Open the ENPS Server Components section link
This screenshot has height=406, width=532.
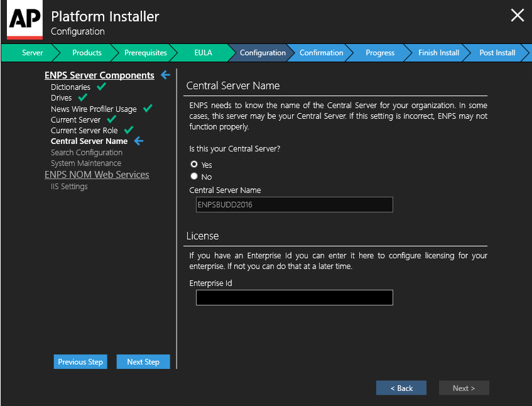99,75
